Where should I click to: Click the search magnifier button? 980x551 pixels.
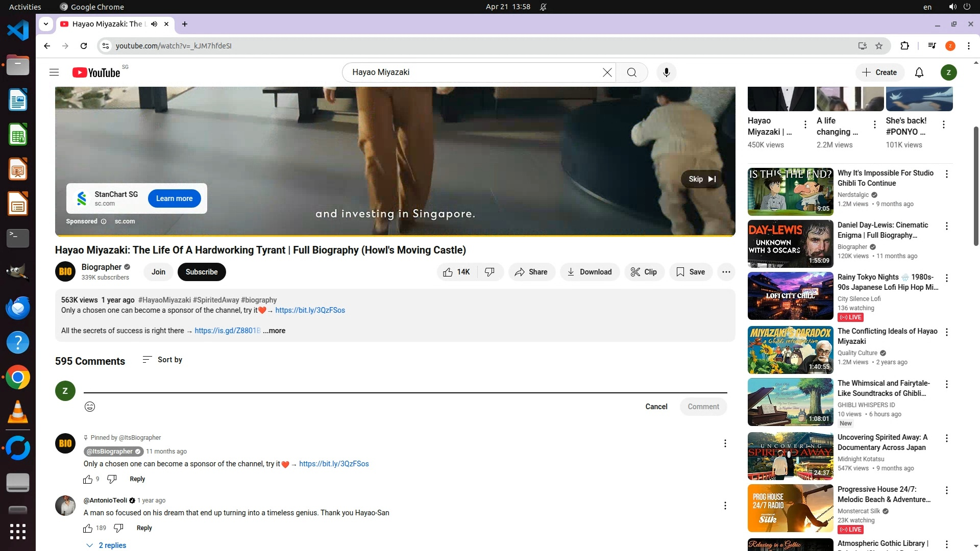pyautogui.click(x=631, y=72)
